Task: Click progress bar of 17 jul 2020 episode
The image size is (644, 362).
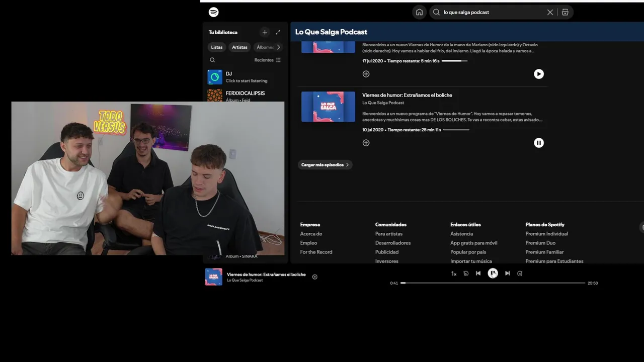Action: pyautogui.click(x=454, y=61)
